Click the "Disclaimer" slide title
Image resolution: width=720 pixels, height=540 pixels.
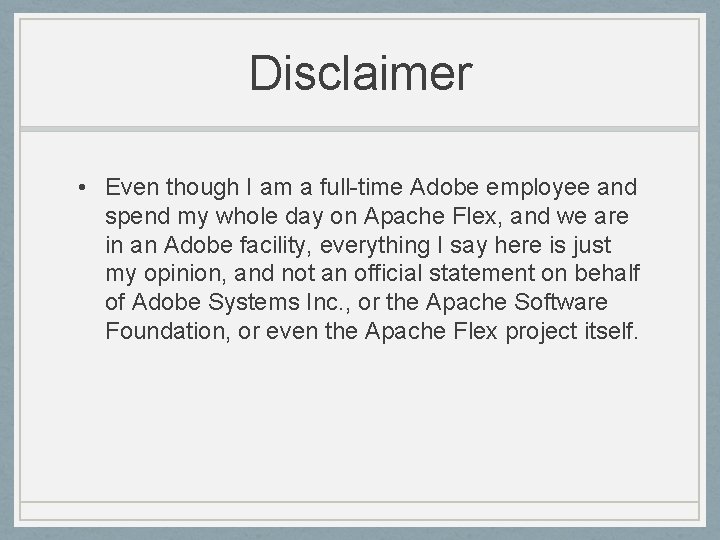click(360, 73)
